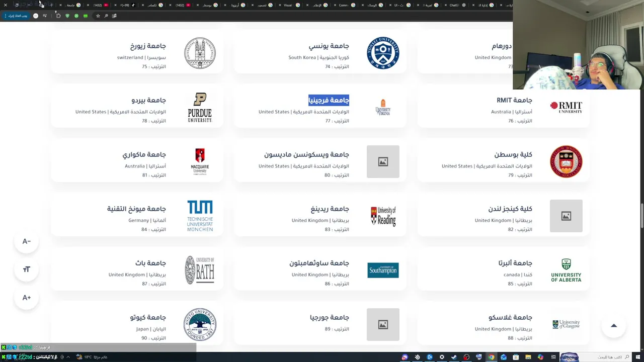Click placeholder image for كلية كينجز لندن
Screen dimensions: 644x362
(566, 216)
